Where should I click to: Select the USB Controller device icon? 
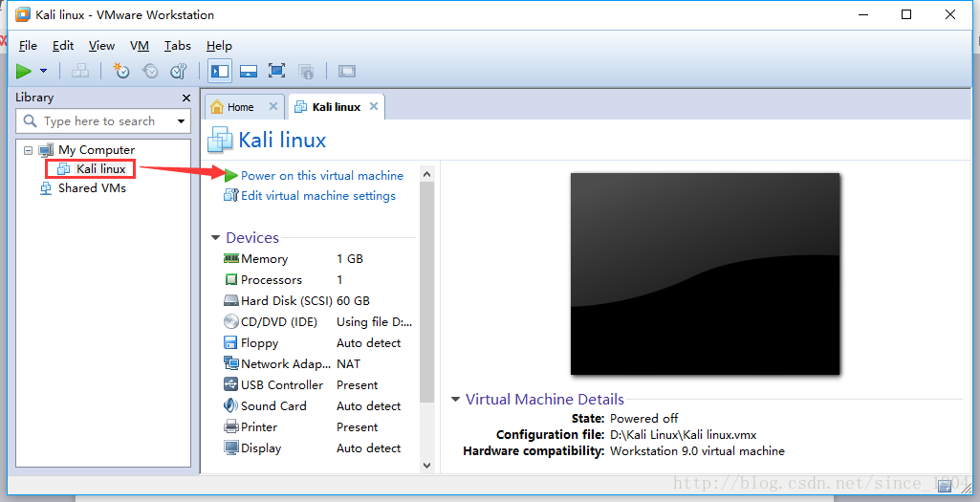click(230, 384)
